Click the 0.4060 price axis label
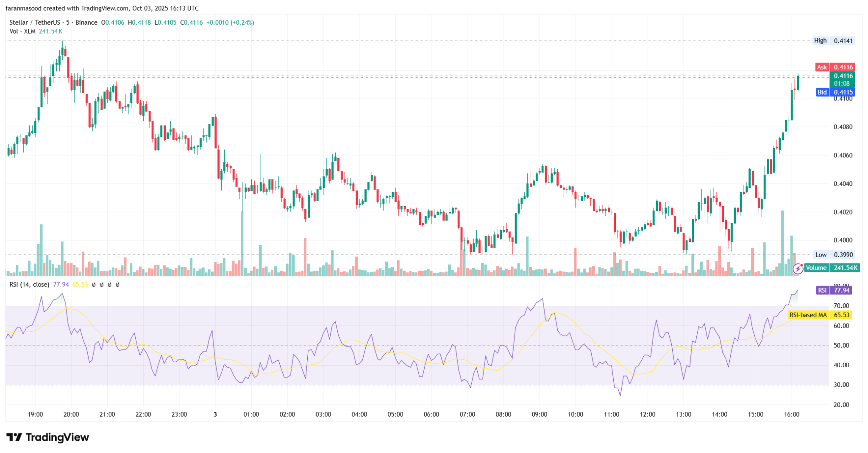Viewport: 868px width, 453px height. pos(843,155)
